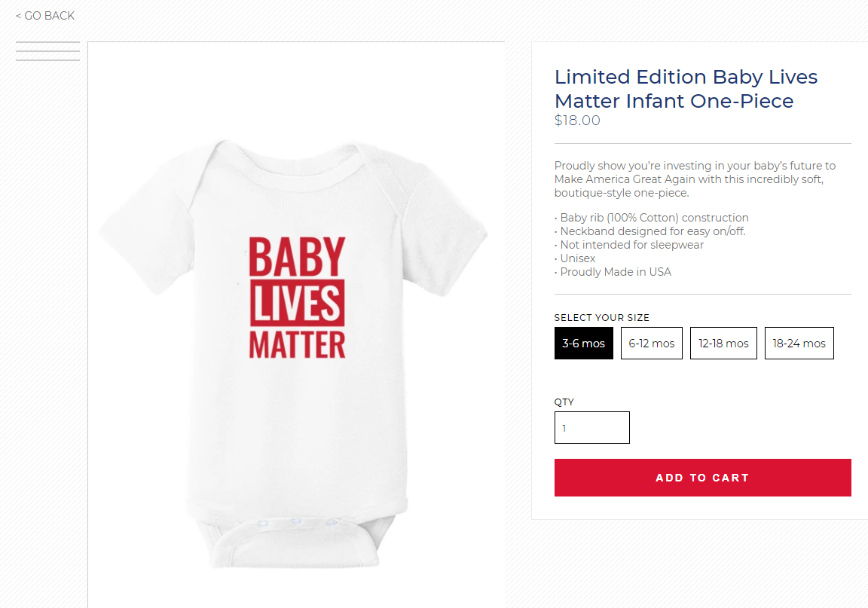Screen dimensions: 868x608
Task: Click the Select Your Size label
Action: [601, 318]
